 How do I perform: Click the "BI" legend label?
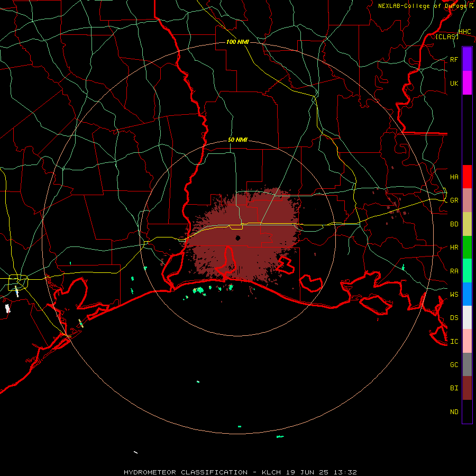coord(454,388)
